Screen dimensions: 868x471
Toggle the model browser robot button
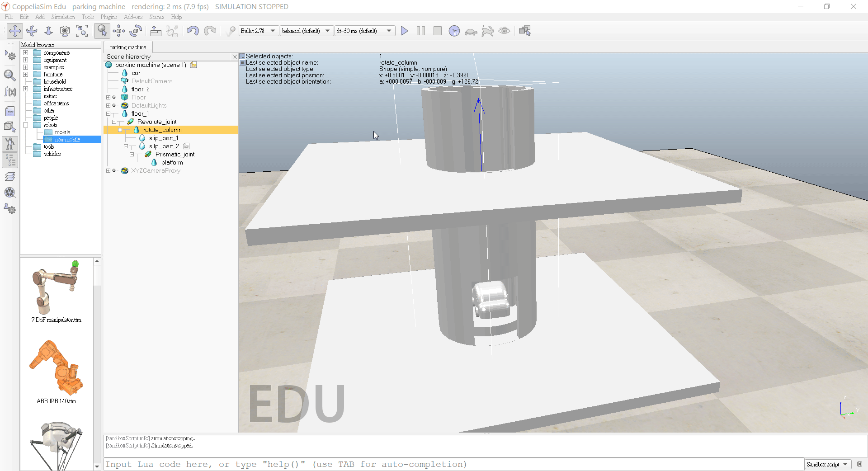(10, 144)
